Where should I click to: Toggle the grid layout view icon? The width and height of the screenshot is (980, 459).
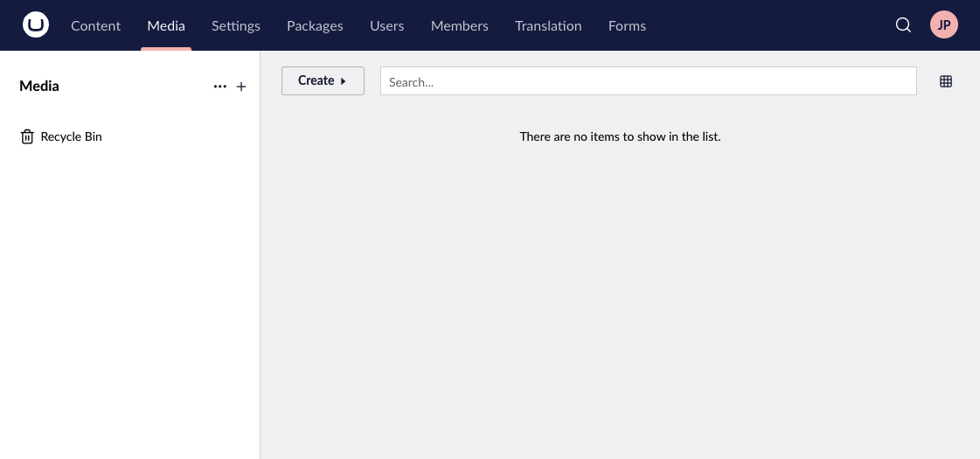tap(945, 81)
